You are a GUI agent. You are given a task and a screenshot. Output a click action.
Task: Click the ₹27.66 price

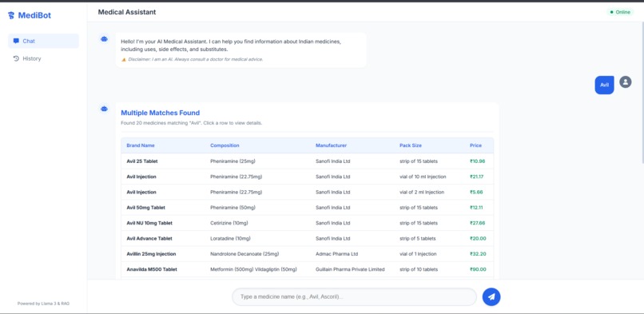pos(477,223)
